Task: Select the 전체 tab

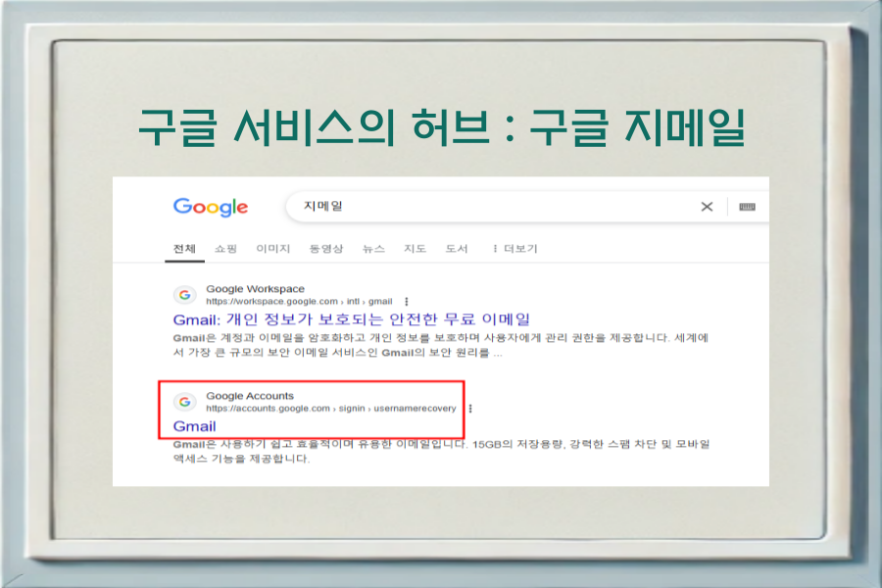Action: point(184,249)
